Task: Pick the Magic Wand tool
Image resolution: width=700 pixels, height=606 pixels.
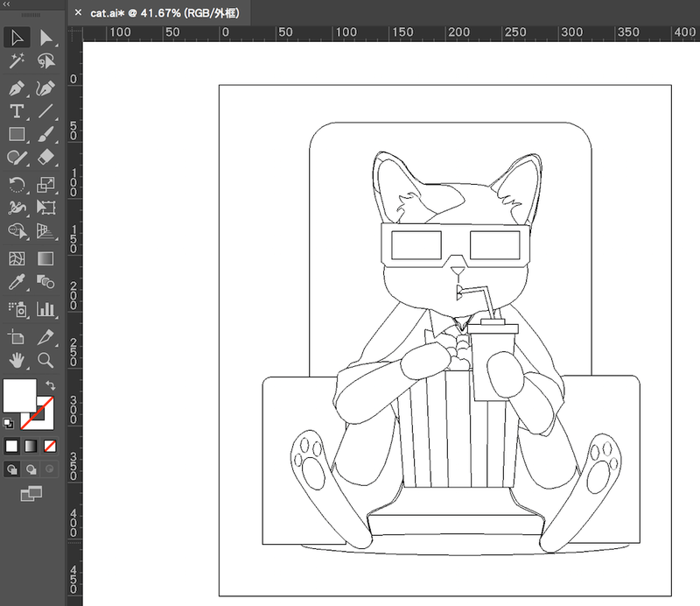Action: coord(16,62)
